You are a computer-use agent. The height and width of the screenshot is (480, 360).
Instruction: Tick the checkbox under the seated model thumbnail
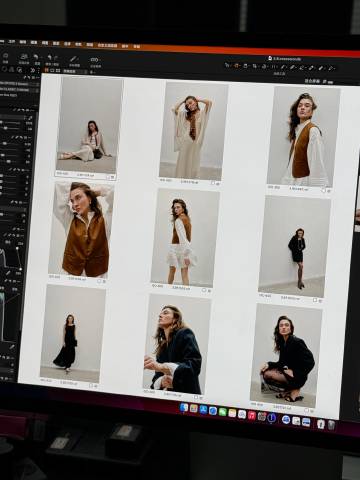click(109, 177)
